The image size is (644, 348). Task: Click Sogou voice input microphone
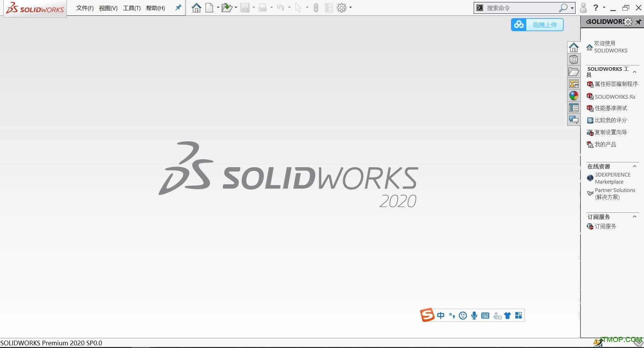point(474,315)
